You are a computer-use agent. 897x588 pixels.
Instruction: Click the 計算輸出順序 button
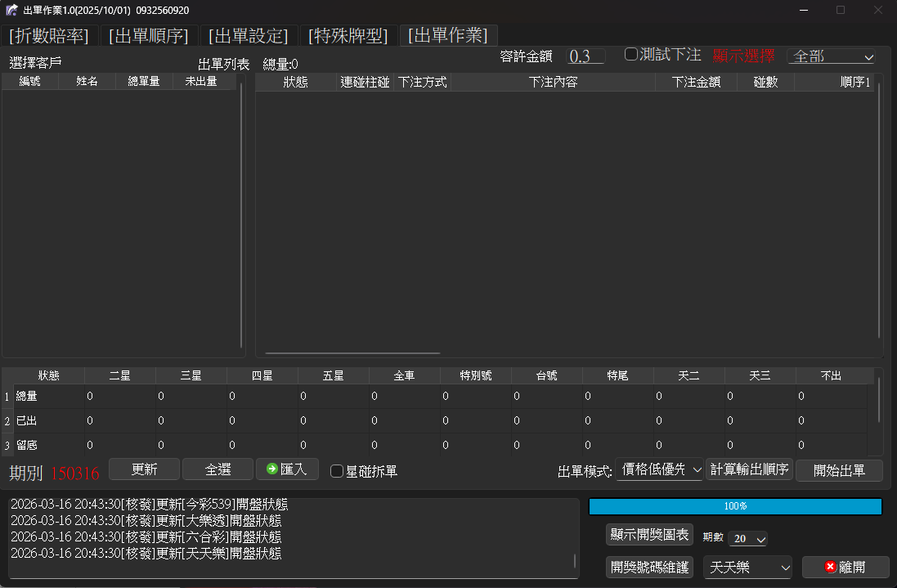pyautogui.click(x=749, y=469)
